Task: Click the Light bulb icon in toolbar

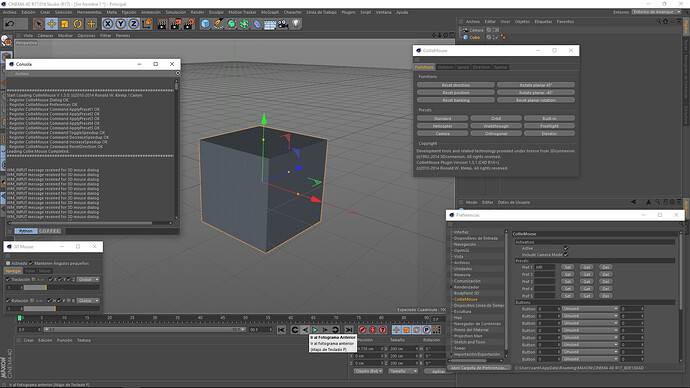Action: pos(296,24)
